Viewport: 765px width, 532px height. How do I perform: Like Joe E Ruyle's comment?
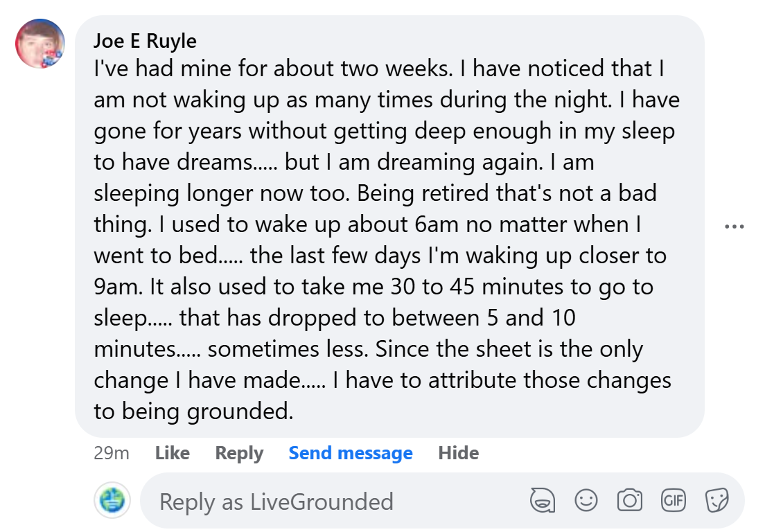coord(172,453)
